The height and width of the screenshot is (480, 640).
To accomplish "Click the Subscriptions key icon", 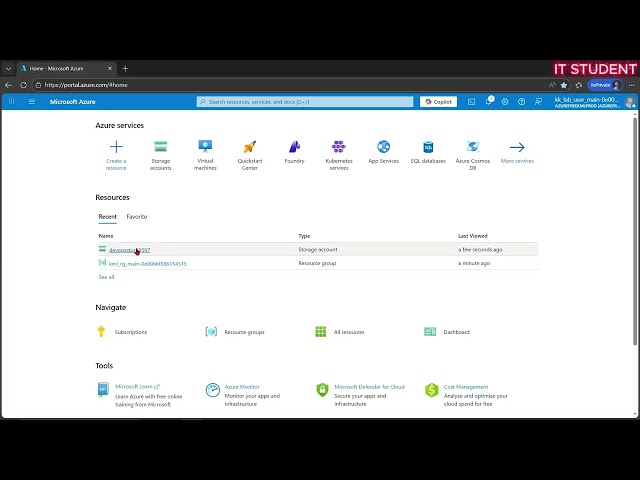I will pos(101,331).
